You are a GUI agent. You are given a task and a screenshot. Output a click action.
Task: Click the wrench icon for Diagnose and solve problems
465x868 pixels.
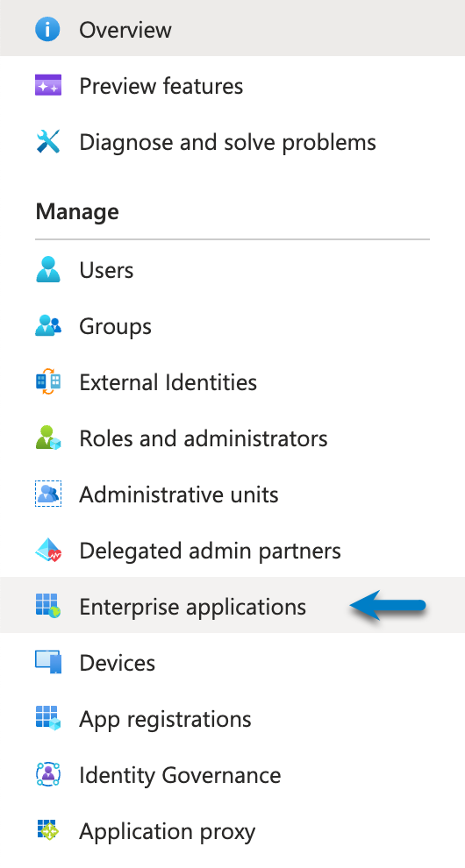tap(47, 142)
